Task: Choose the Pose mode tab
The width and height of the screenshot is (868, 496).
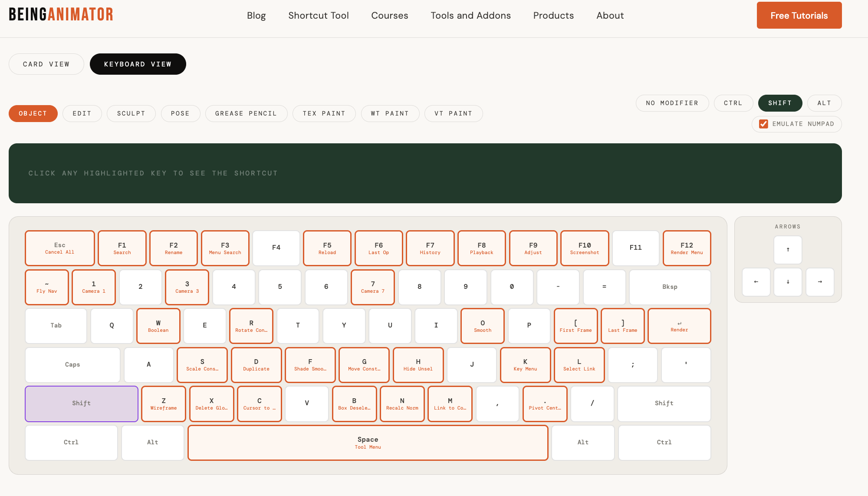Action: pyautogui.click(x=181, y=113)
